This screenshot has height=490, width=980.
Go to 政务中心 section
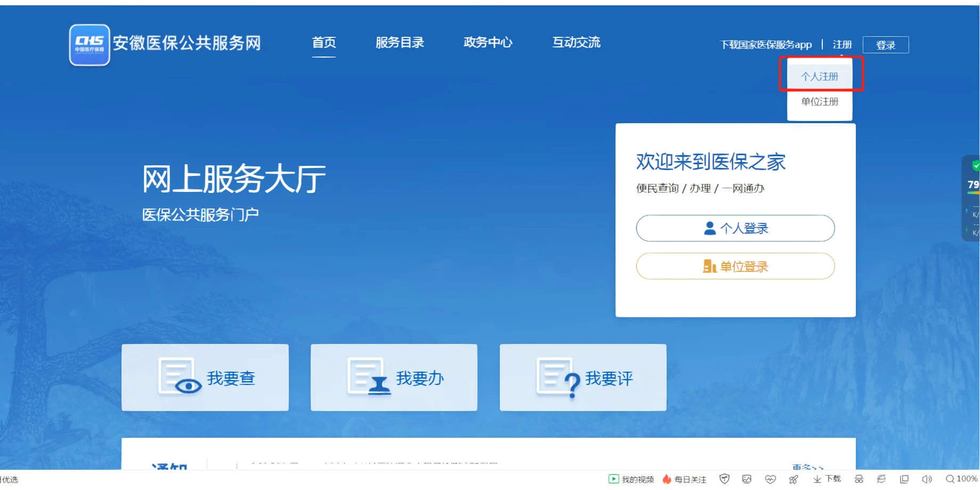pos(488,42)
